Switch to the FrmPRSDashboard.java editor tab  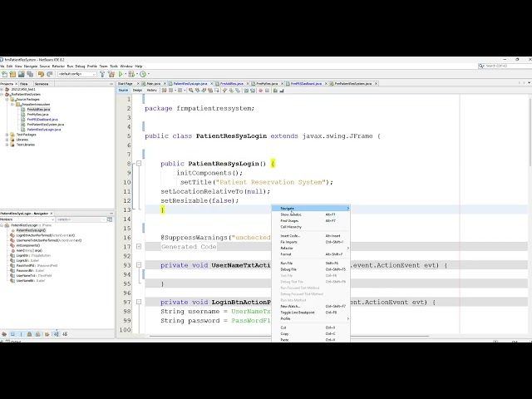pyautogui.click(x=306, y=83)
